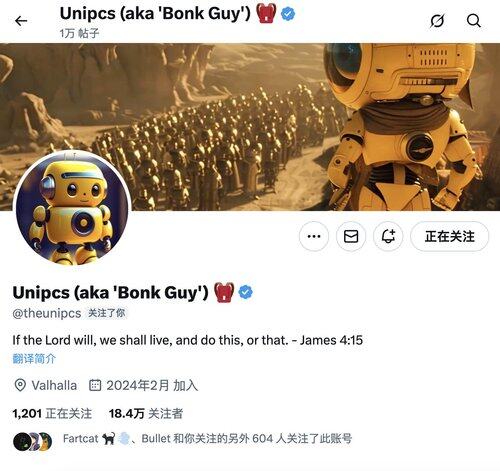500x471 pixels.
Task: Toggle the 正在关注 following button
Action: [449, 236]
